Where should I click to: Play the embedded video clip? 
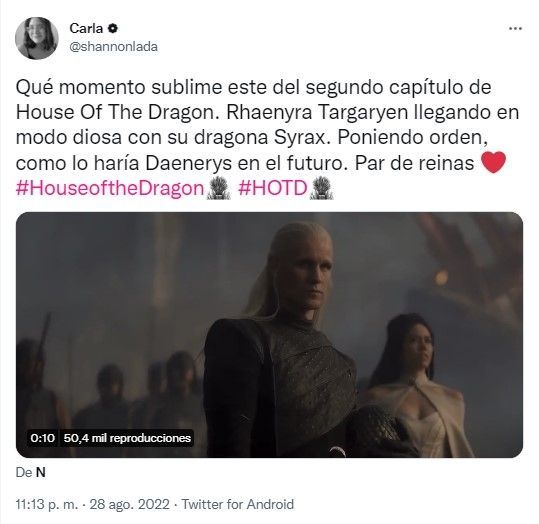(270, 335)
